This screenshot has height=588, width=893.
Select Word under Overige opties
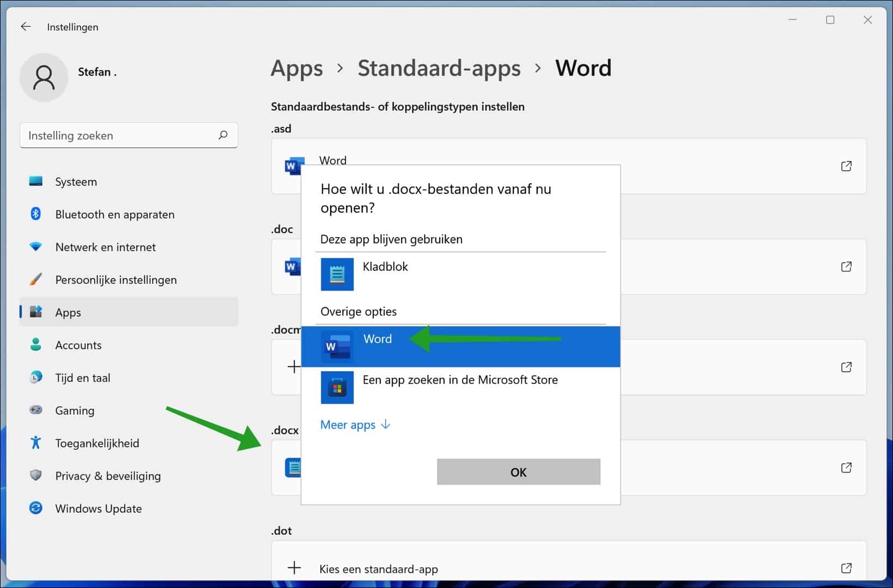378,338
